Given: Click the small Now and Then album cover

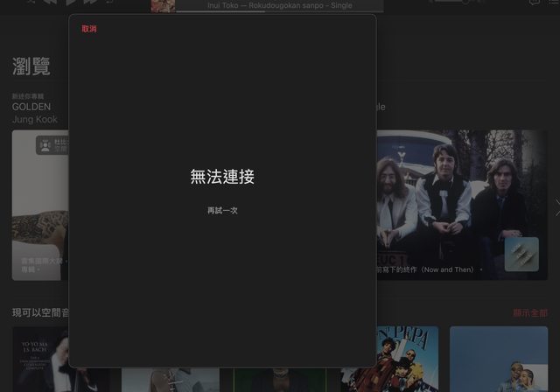Looking at the screenshot, I should (521, 255).
